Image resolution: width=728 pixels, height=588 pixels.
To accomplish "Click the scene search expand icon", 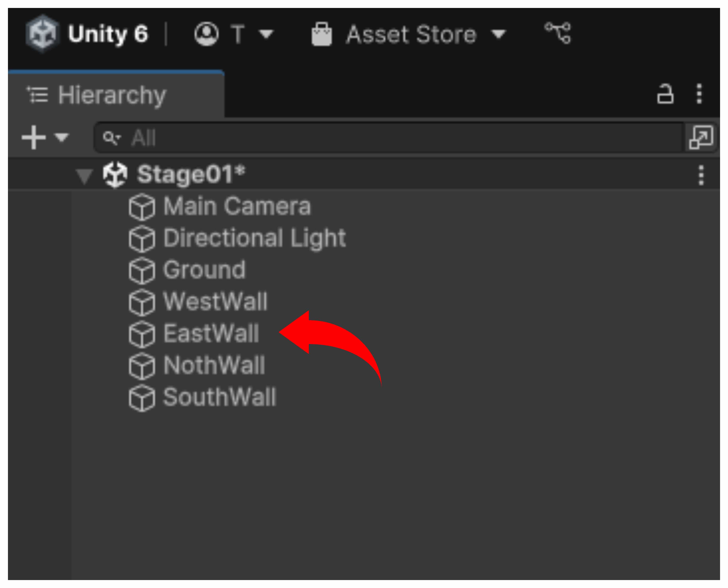I will (x=701, y=137).
